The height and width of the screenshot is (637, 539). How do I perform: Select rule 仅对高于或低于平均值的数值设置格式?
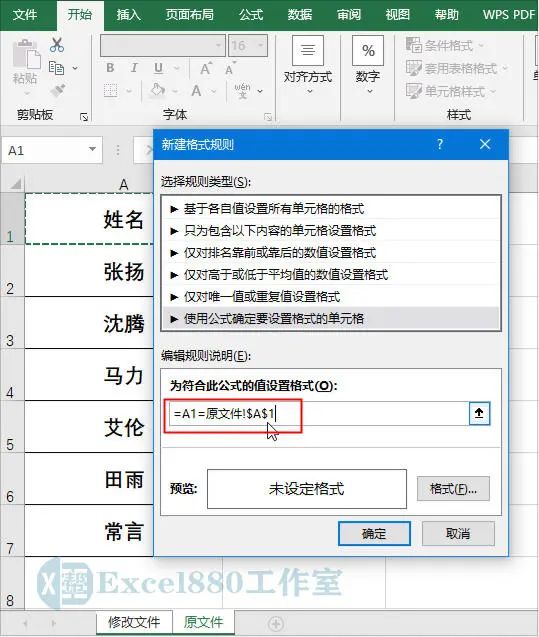point(331,275)
